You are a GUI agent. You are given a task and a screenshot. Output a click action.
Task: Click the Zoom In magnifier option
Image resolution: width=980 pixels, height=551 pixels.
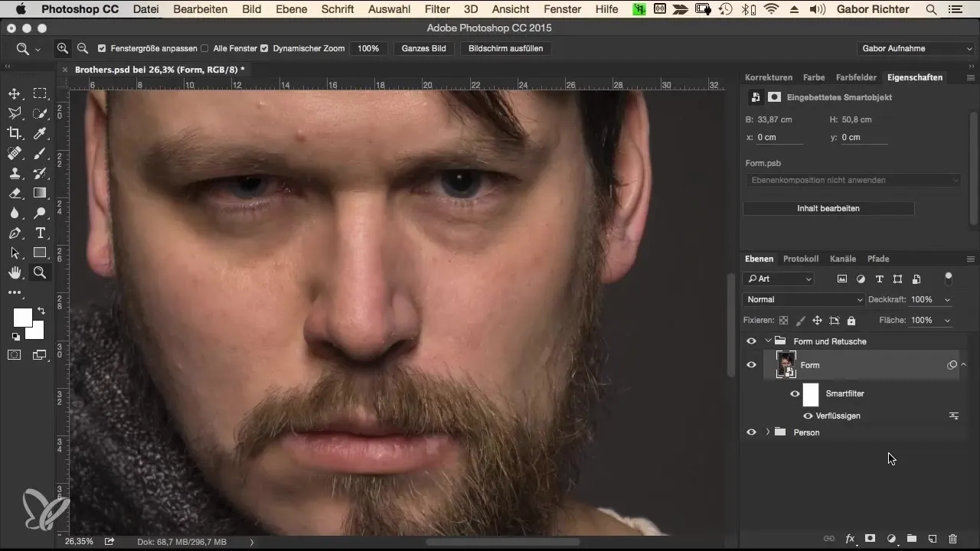pos(63,48)
